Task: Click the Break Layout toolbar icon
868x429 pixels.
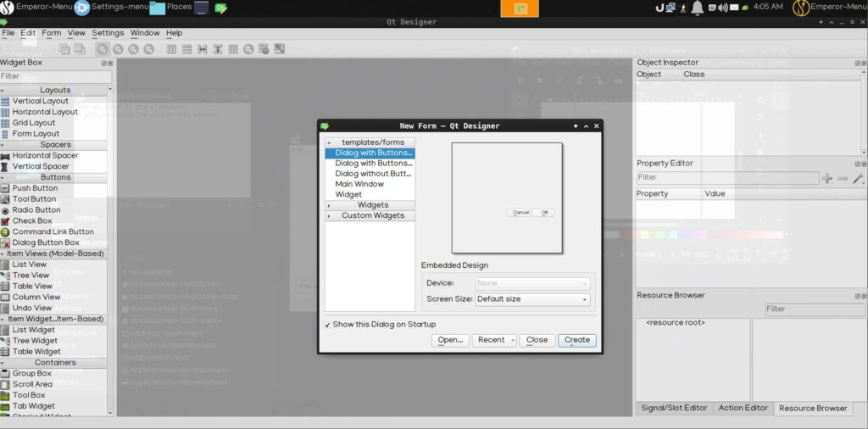Action: [x=264, y=48]
